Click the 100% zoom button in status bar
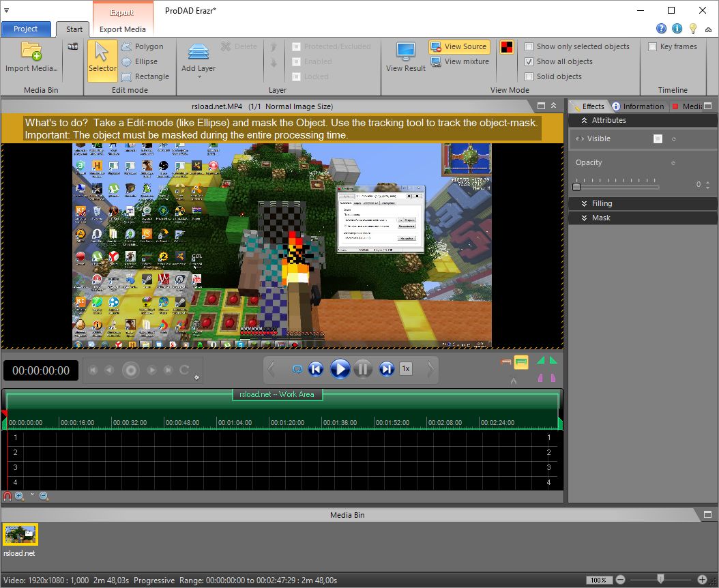The image size is (719, 588). click(x=598, y=580)
